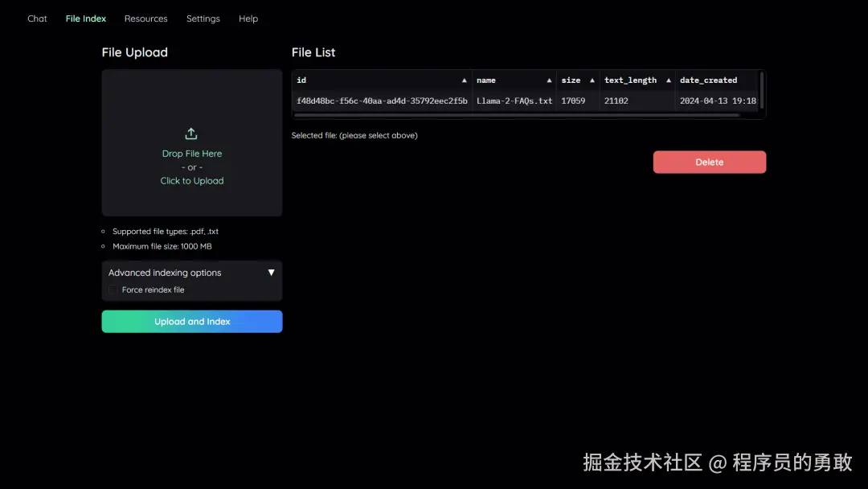Screen dimensions: 868x489
Task: Open the Resources tab
Action: tap(145, 18)
